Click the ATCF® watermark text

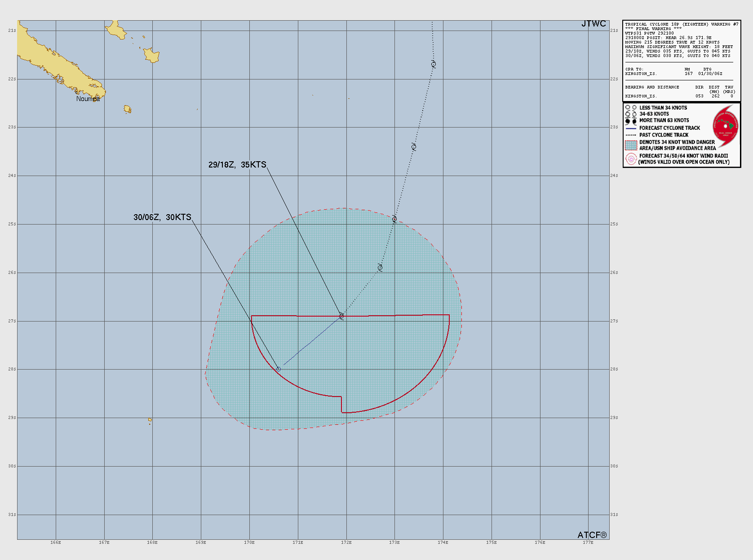(592, 535)
